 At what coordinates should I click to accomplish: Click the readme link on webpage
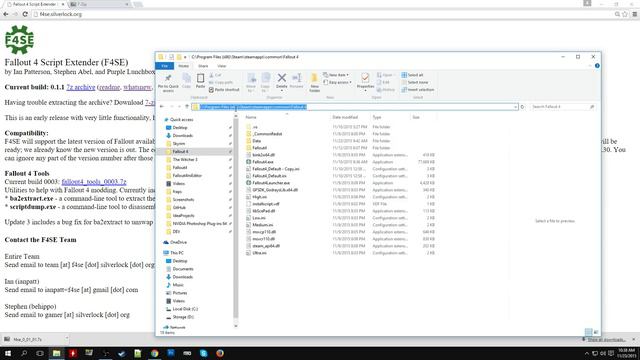point(109,87)
